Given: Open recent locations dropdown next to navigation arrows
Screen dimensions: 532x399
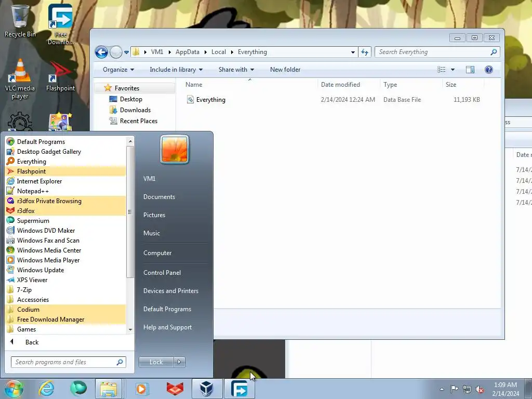Looking at the screenshot, I should (126, 52).
